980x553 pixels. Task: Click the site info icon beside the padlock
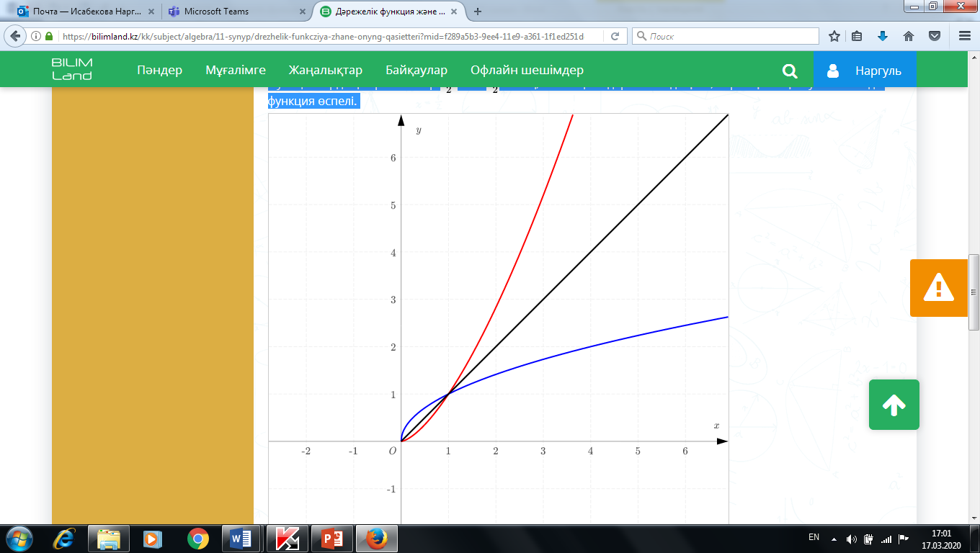[37, 36]
